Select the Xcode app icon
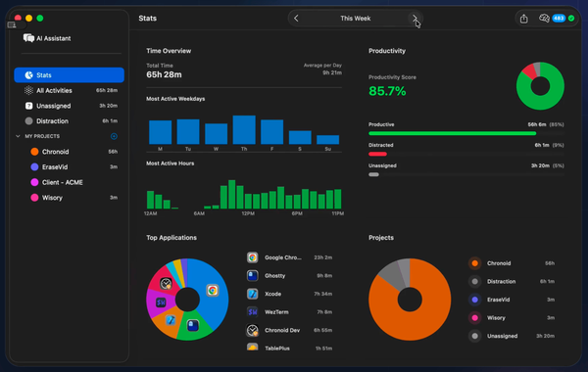Image resolution: width=588 pixels, height=372 pixels. (x=253, y=294)
